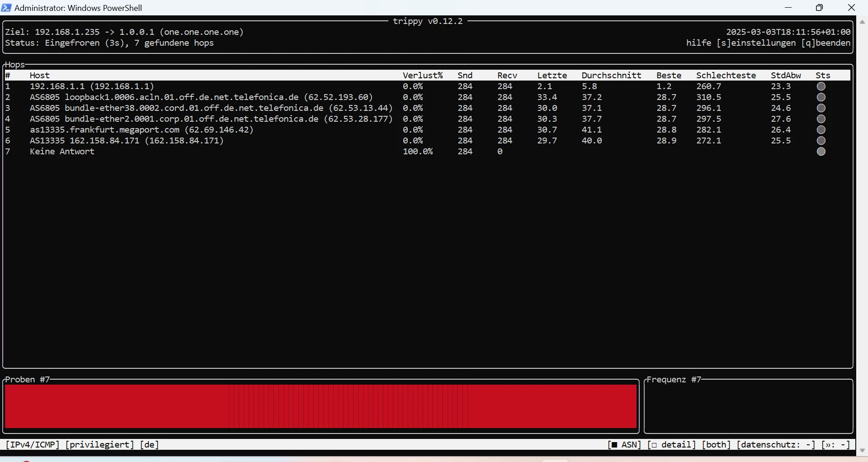
Task: Click the Letzte column header
Action: coord(552,76)
